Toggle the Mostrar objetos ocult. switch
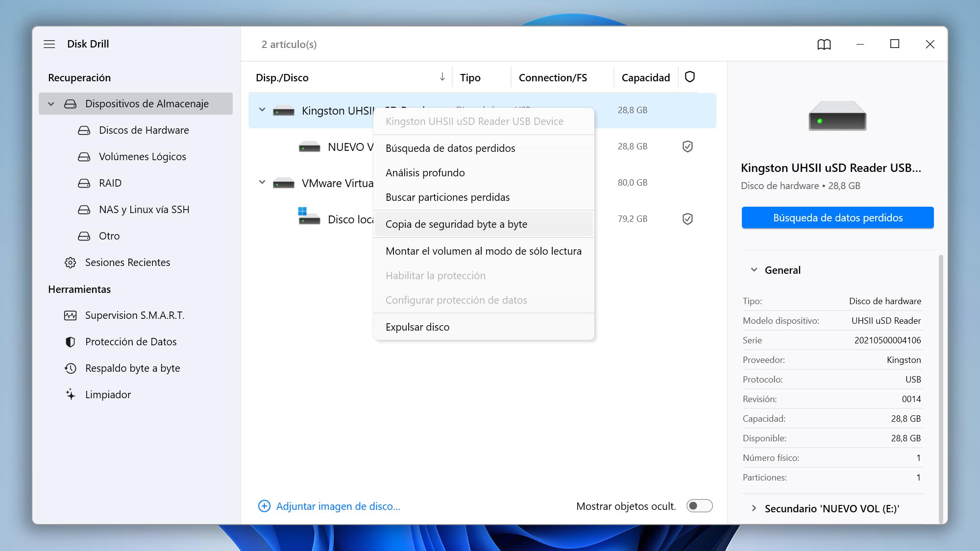Image resolution: width=980 pixels, height=551 pixels. coord(699,506)
